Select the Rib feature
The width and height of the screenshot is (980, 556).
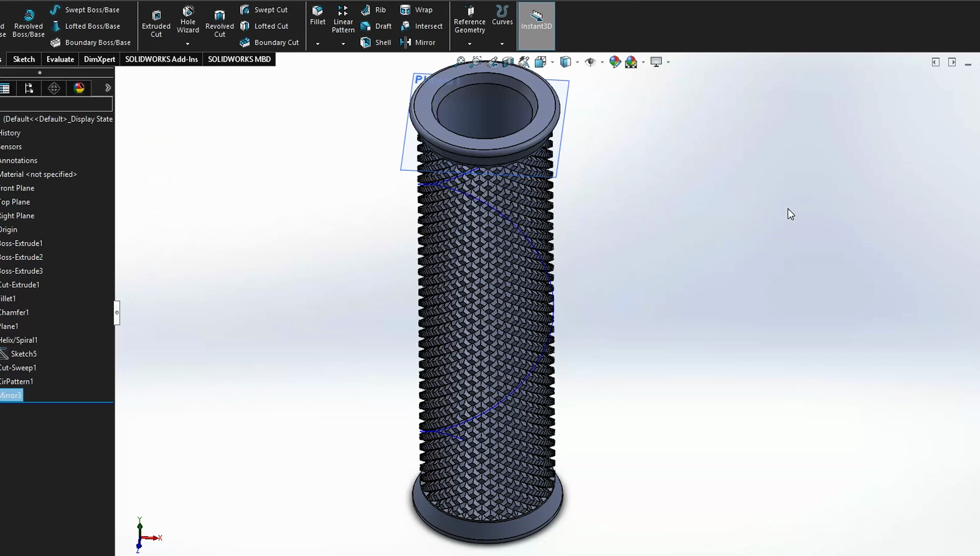point(373,9)
